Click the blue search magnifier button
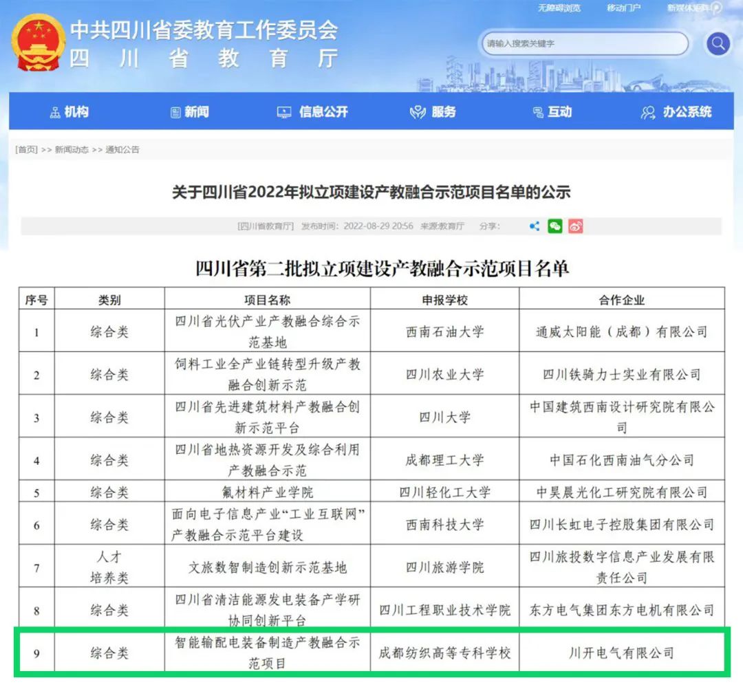This screenshot has width=743, height=700. 718,44
